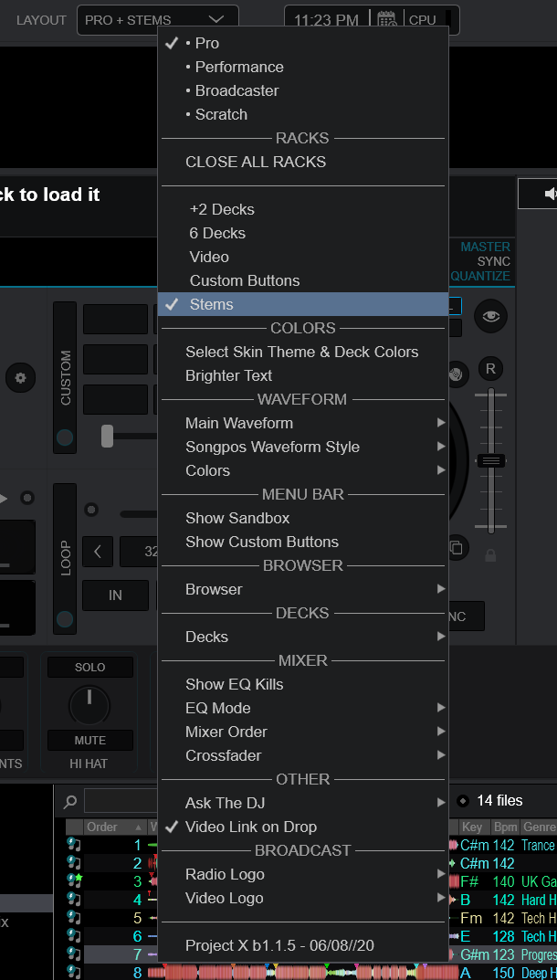Click the R button above pitch fader
Image resolution: width=557 pixels, height=980 pixels.
point(490,369)
